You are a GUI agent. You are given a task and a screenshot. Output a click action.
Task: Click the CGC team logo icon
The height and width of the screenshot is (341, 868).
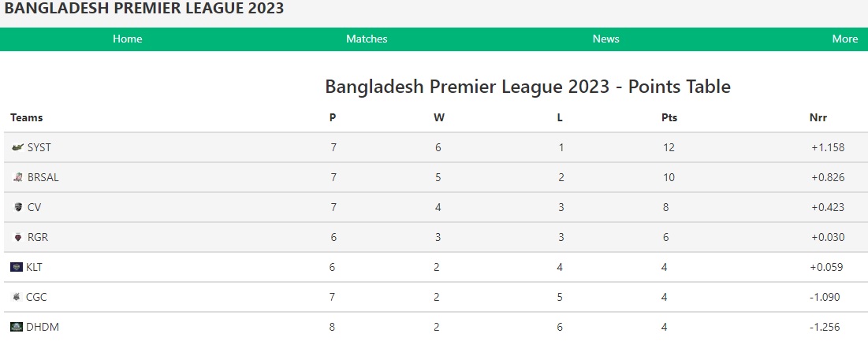pyautogui.click(x=17, y=297)
